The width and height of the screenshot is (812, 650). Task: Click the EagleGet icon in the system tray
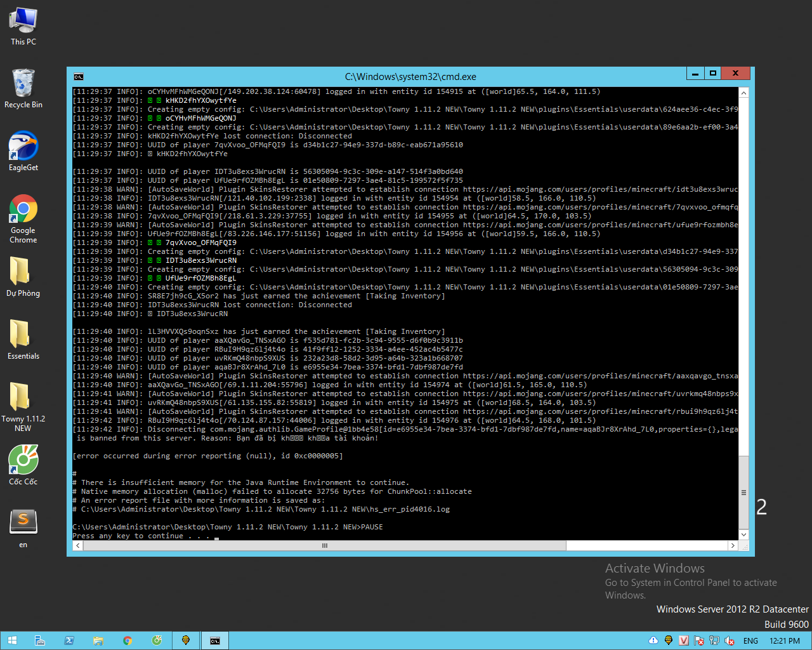click(x=668, y=640)
